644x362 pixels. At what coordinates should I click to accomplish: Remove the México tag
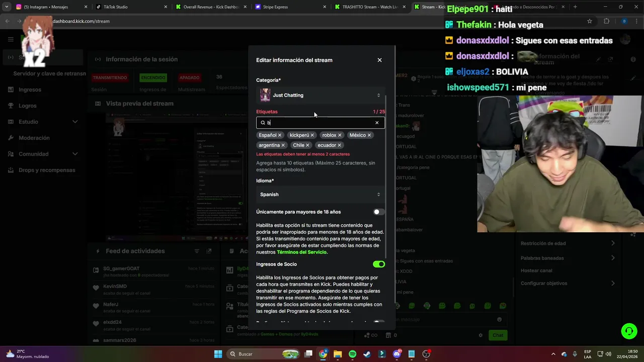(369, 135)
